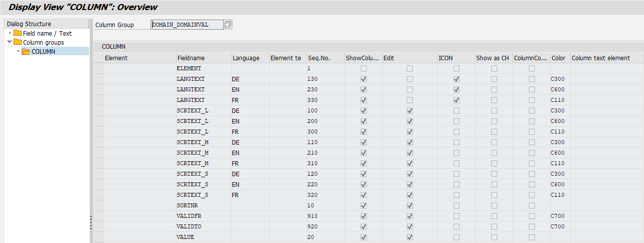The width and height of the screenshot is (644, 243).
Task: Toggle Edit checkbox for the VALUE row
Action: pos(410,237)
